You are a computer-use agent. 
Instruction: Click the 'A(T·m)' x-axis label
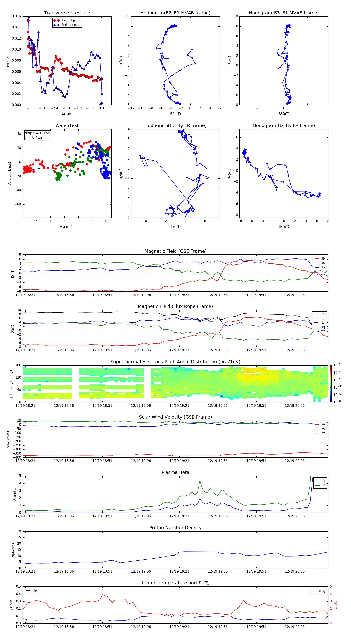pos(67,114)
